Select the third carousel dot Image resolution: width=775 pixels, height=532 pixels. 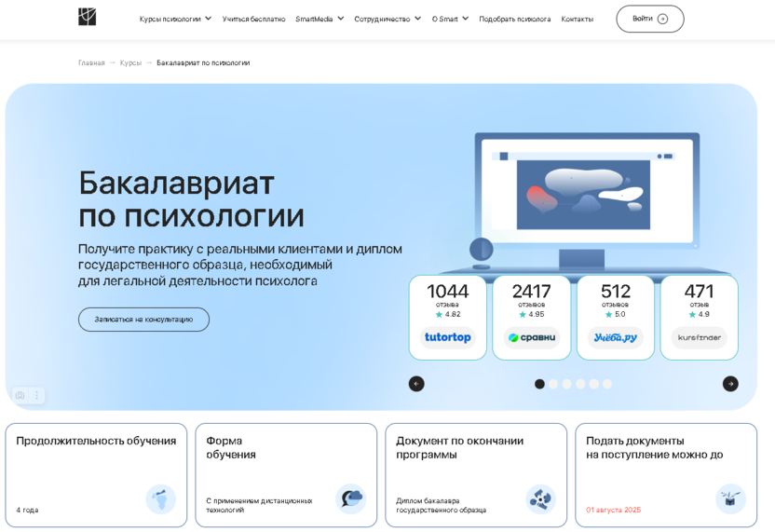tap(567, 384)
